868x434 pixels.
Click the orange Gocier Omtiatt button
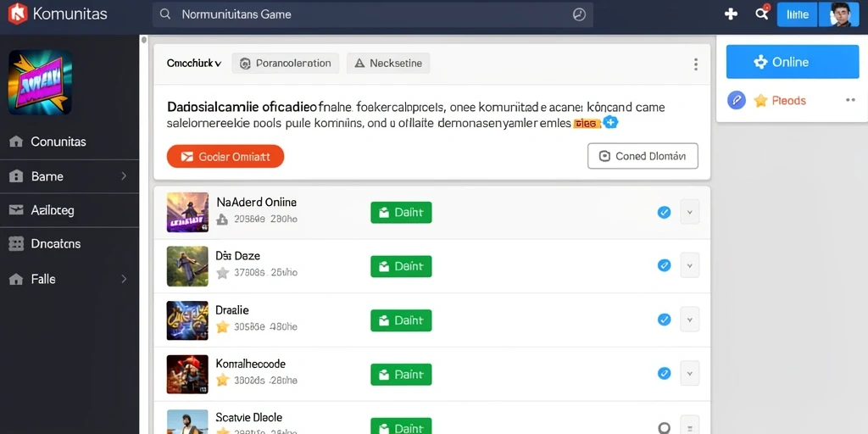pos(225,157)
